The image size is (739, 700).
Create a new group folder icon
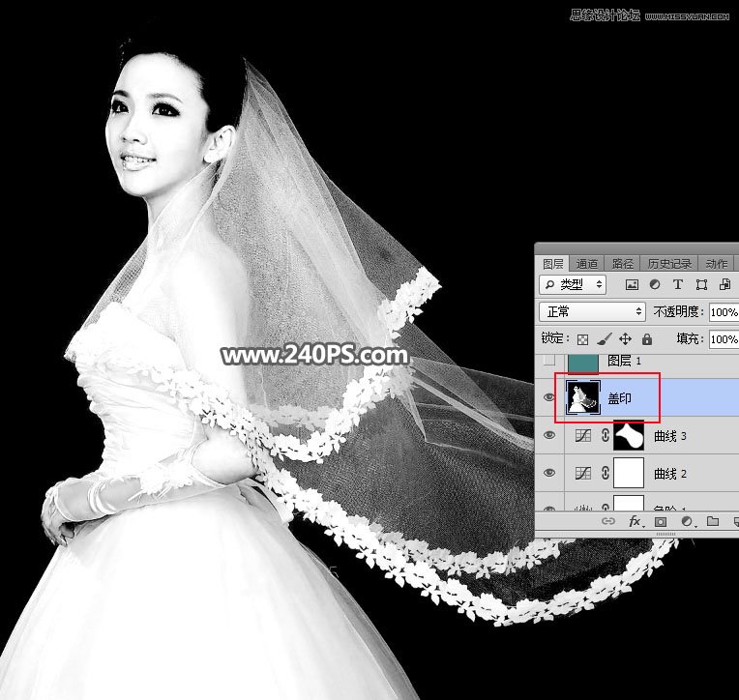713,521
